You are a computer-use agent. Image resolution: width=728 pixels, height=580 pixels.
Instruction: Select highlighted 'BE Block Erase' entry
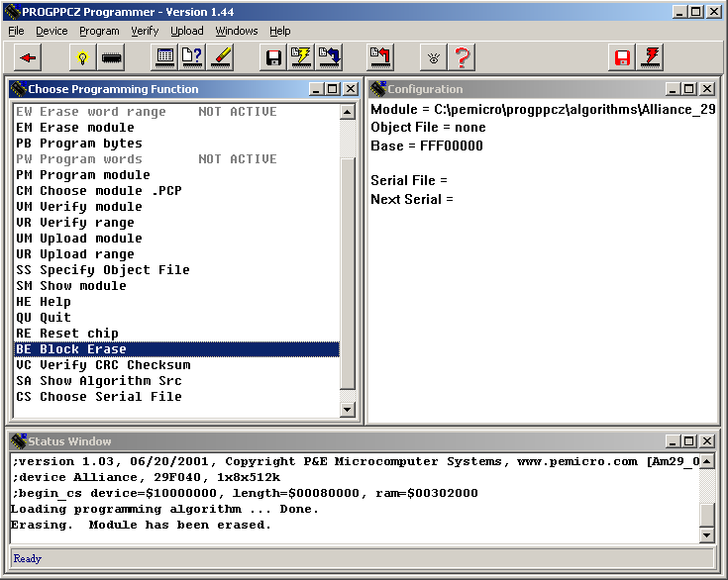pyautogui.click(x=177, y=349)
